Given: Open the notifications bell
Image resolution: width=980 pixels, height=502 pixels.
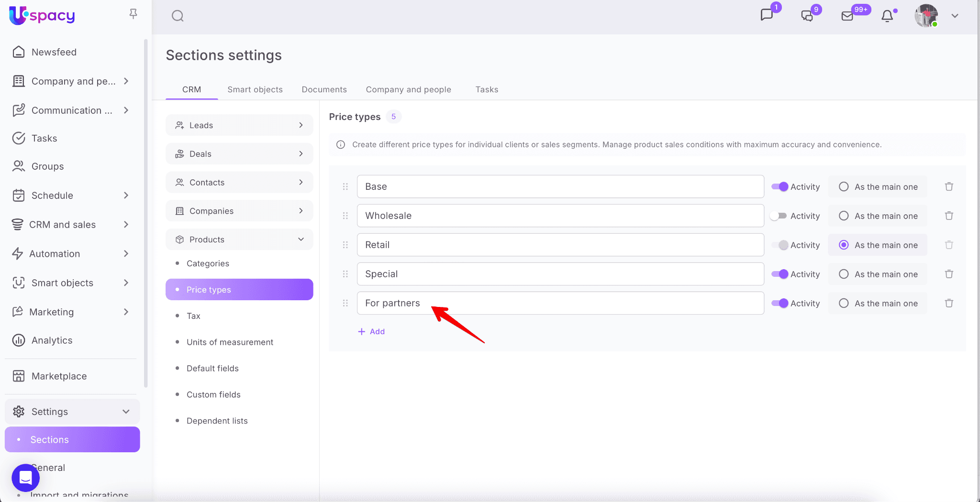Looking at the screenshot, I should tap(887, 16).
